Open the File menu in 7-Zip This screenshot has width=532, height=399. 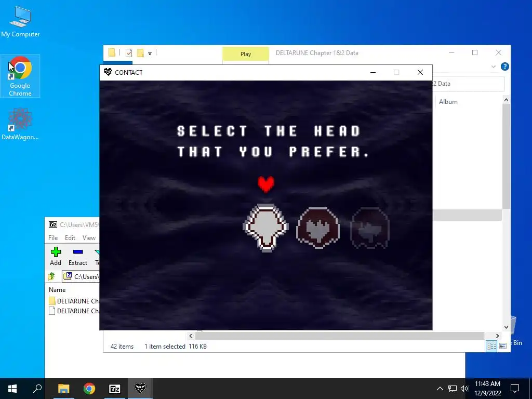point(53,238)
